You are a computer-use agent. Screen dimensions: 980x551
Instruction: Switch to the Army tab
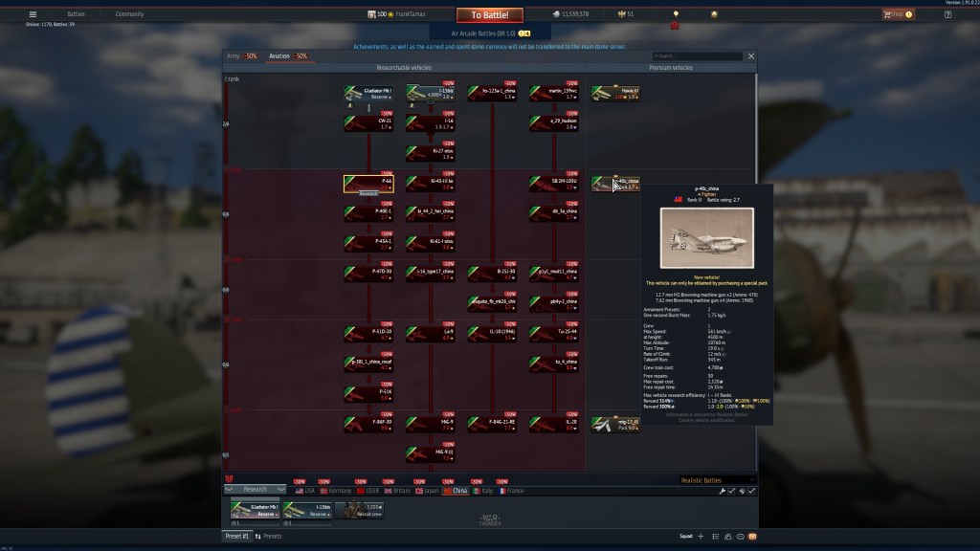click(241, 56)
